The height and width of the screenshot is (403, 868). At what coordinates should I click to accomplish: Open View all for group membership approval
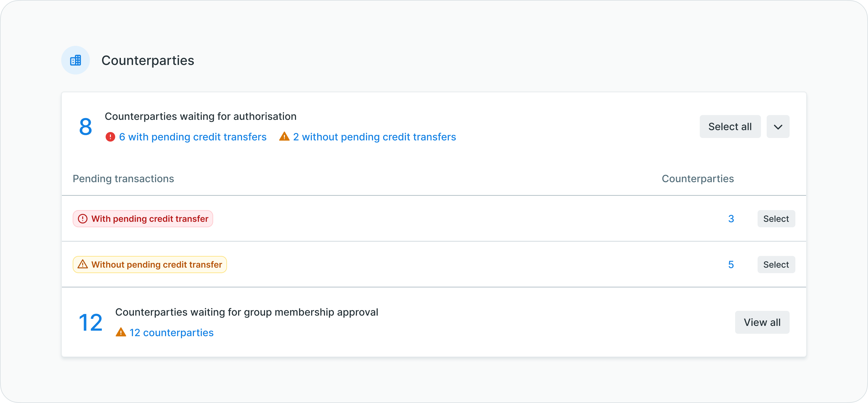point(762,322)
